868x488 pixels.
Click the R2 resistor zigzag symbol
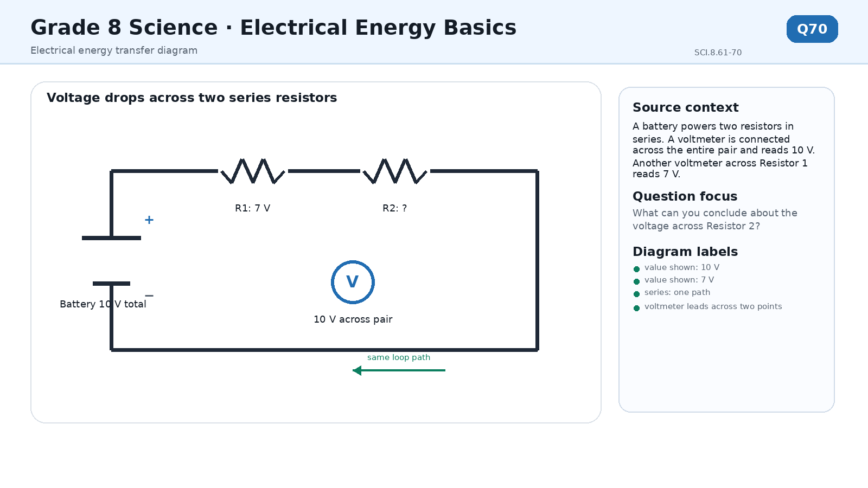pyautogui.click(x=395, y=171)
